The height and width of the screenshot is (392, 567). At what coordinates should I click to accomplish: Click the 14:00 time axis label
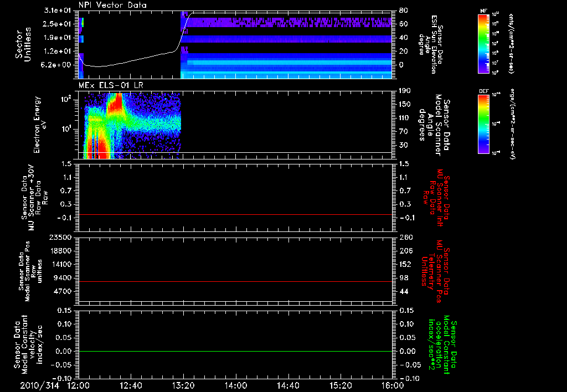coord(236,385)
